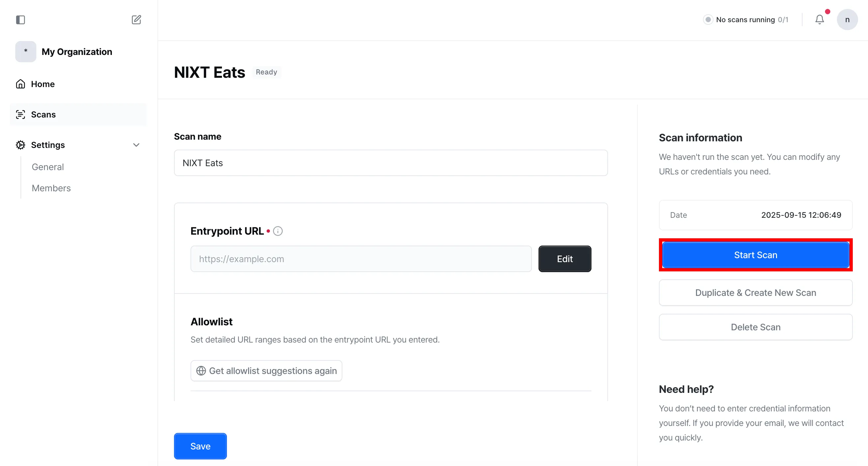Click the Settings gear icon
The width and height of the screenshot is (868, 466).
click(x=21, y=145)
